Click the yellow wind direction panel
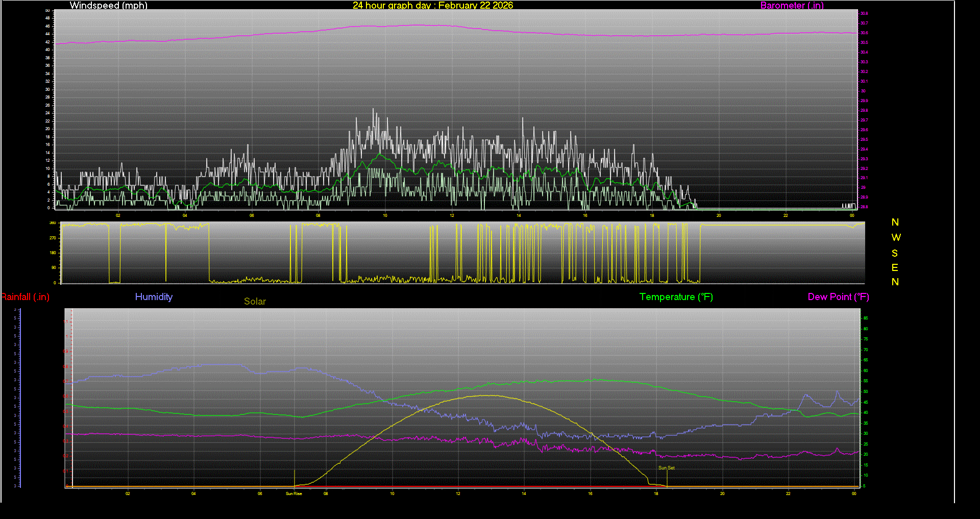Screen dimensions: 980x519 459,253
